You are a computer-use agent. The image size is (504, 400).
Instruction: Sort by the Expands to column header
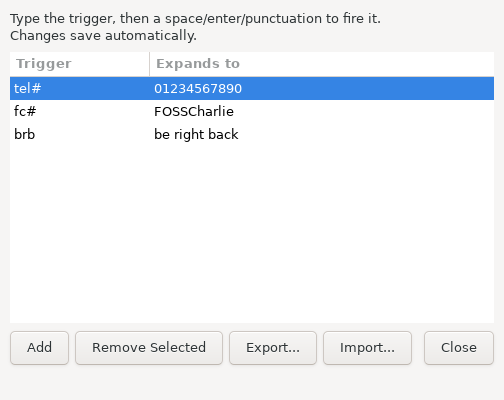click(x=322, y=64)
